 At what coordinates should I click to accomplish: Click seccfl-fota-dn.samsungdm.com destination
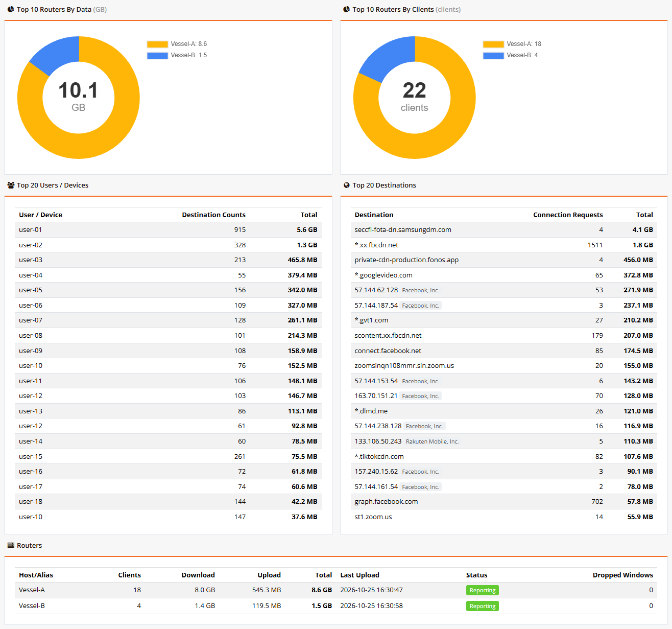point(403,230)
